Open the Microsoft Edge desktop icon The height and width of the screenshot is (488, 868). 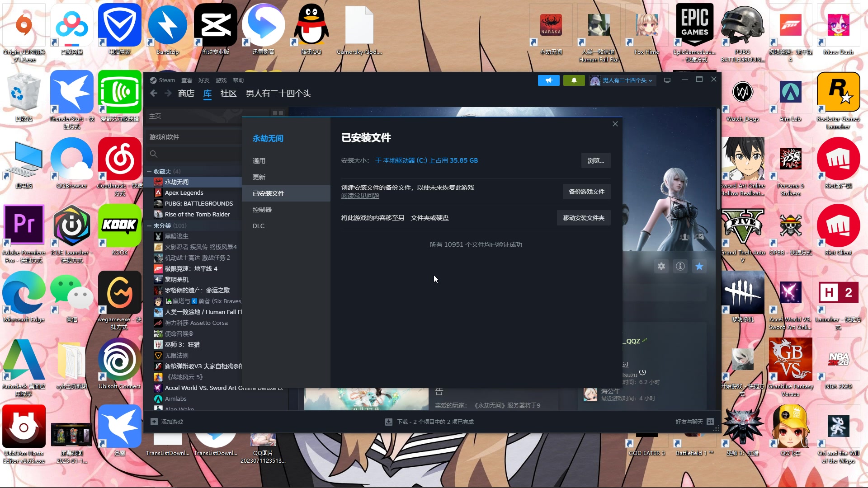pos(24,296)
